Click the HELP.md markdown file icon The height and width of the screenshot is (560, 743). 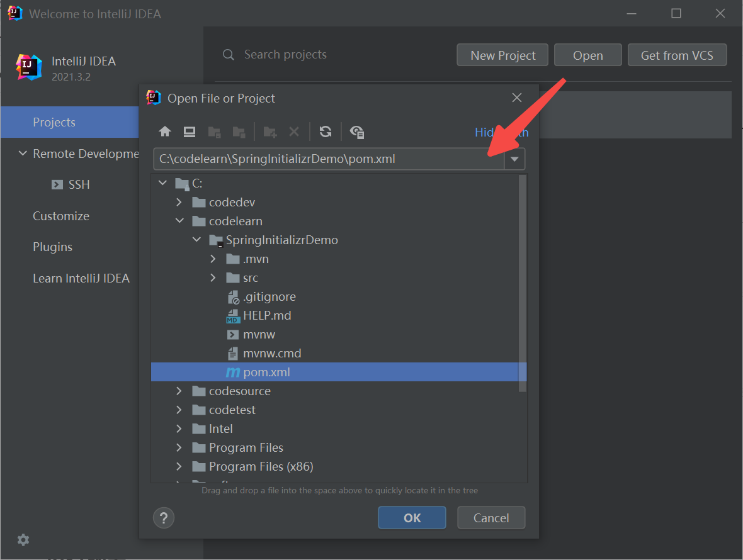point(233,316)
